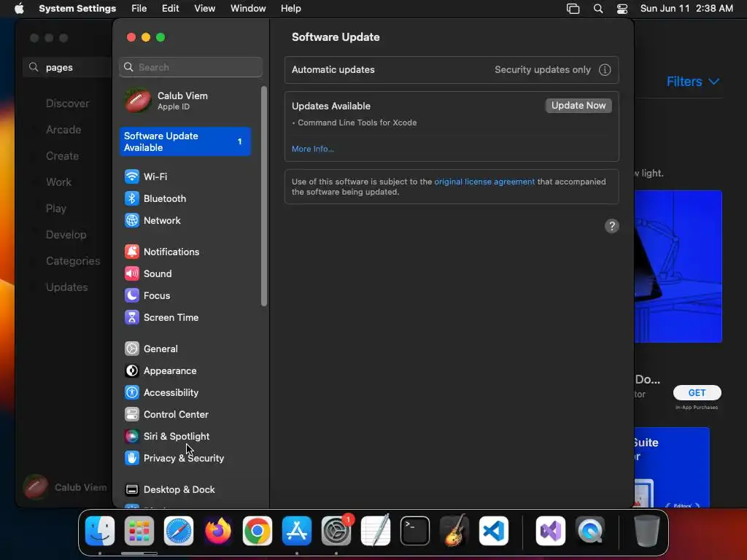The height and width of the screenshot is (560, 747).
Task: Open the Apple menu
Action: pos(19,9)
